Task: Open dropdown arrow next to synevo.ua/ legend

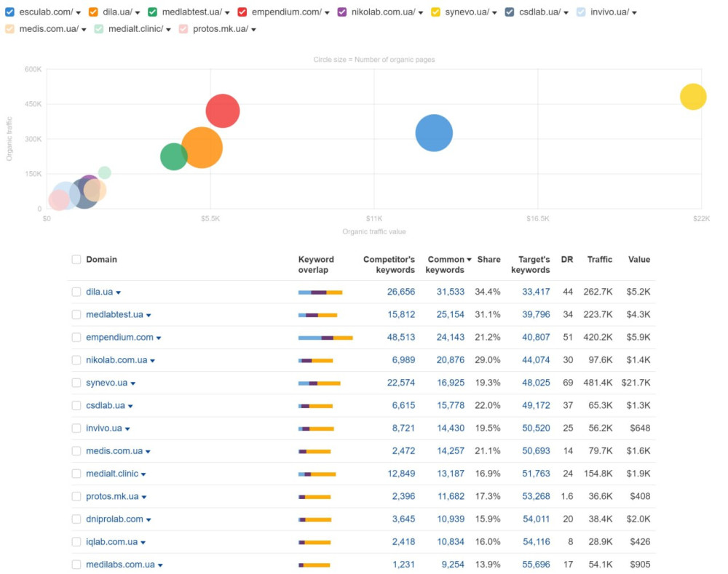Action: pyautogui.click(x=494, y=13)
